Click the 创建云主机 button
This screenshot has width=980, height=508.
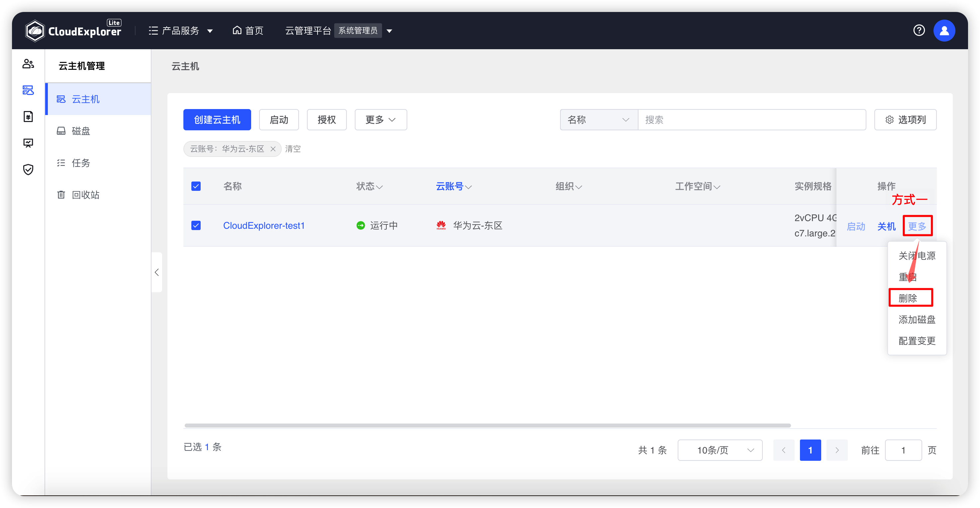coord(217,120)
